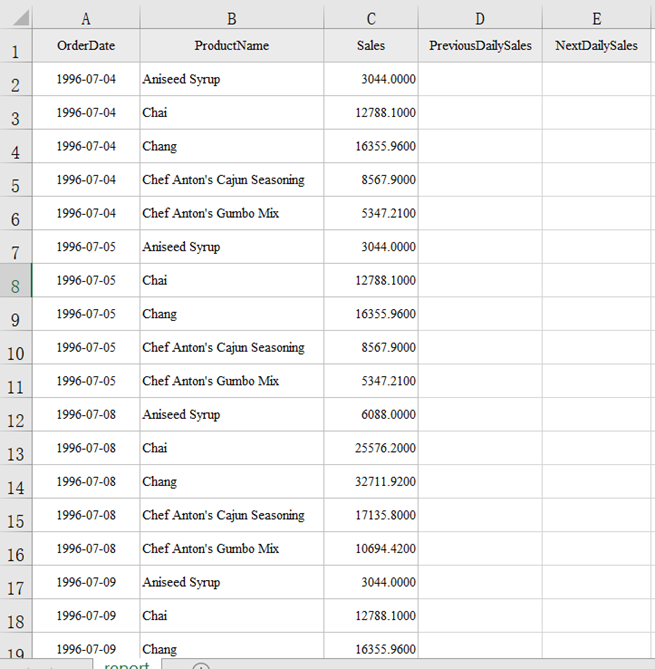Click Aniseed Syrup in row 7
Screen dimensions: 655x669
181,247
